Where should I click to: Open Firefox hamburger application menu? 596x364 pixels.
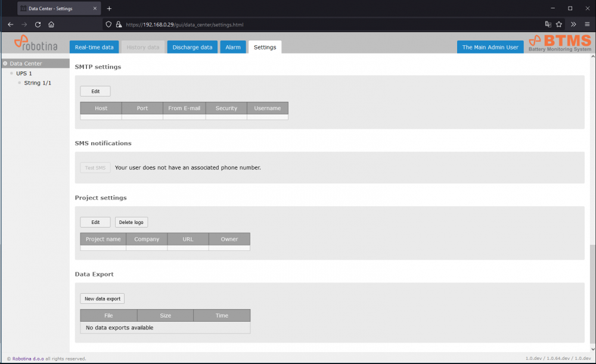587,24
